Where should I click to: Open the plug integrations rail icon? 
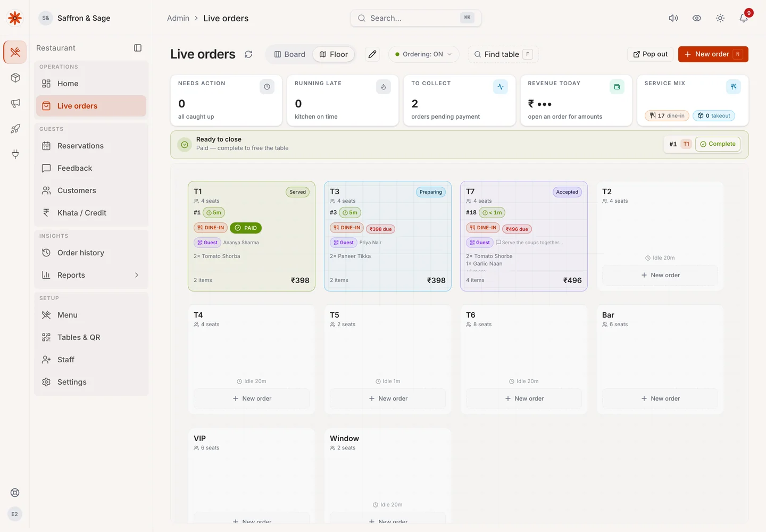tap(15, 154)
